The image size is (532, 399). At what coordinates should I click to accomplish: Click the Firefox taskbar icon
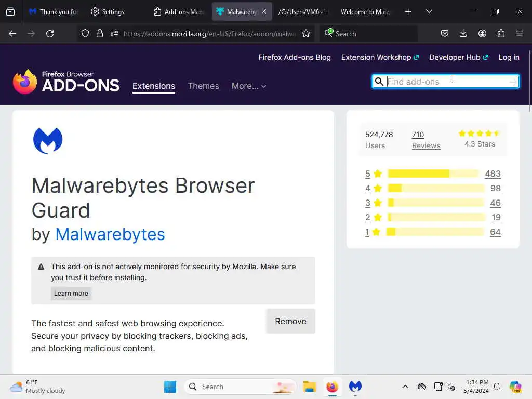coord(332,387)
